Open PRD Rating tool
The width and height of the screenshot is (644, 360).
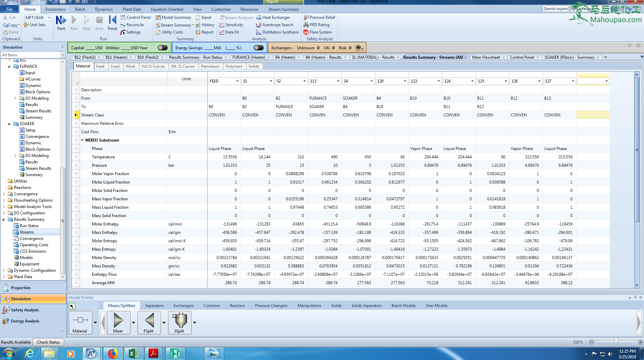(x=316, y=25)
